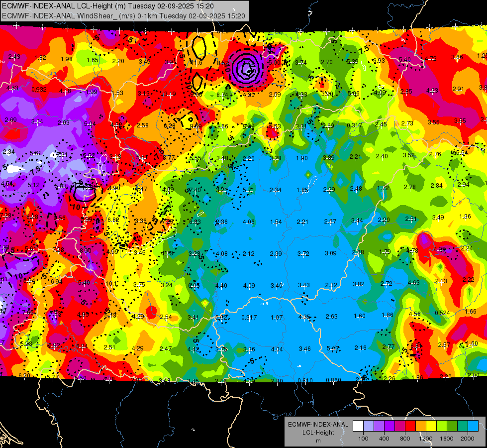Click the map value '2.63'
The width and height of the screenshot is (487, 448).
(x=331, y=317)
